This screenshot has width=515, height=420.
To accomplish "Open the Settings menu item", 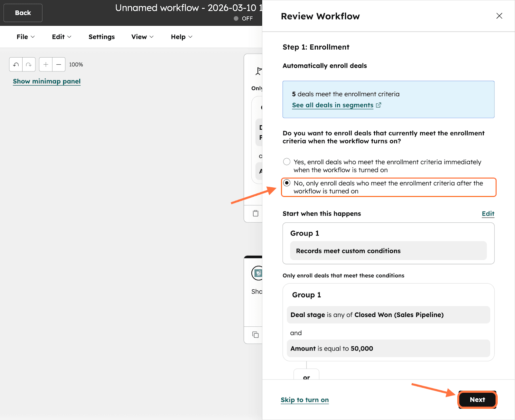I will pos(101,37).
